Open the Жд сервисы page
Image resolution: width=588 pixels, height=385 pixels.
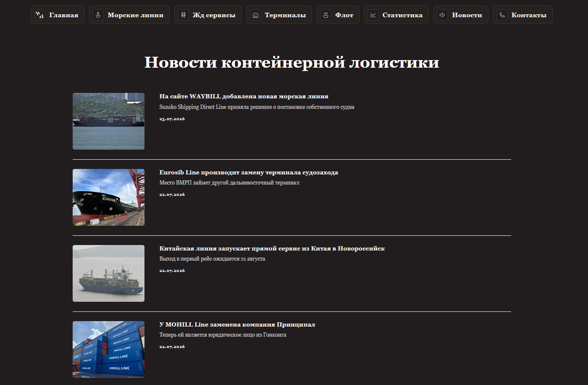208,15
